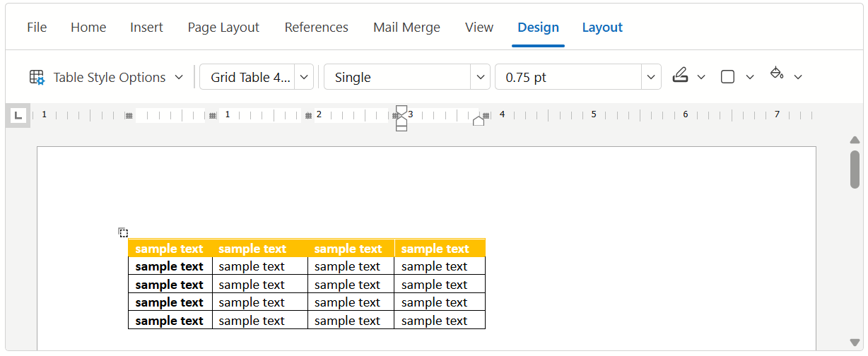Screen dimensions: 868x356
Task: Switch to the Home tab
Action: [88, 28]
